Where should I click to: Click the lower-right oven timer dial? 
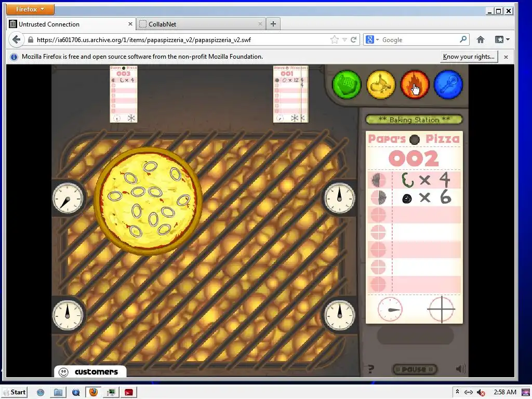(x=340, y=315)
